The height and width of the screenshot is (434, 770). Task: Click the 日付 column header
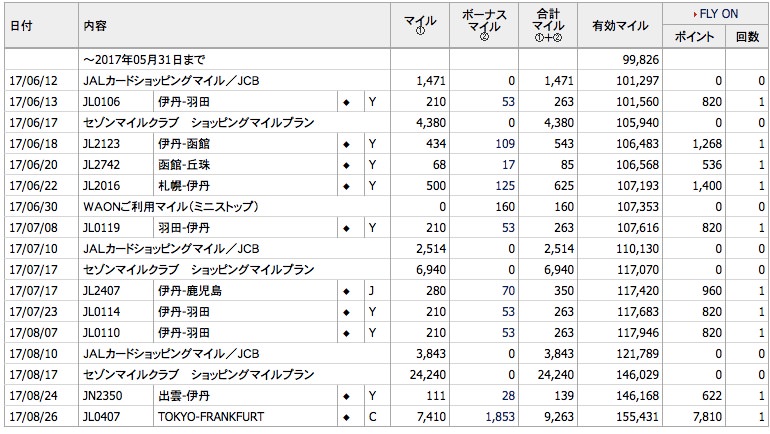pyautogui.click(x=20, y=25)
